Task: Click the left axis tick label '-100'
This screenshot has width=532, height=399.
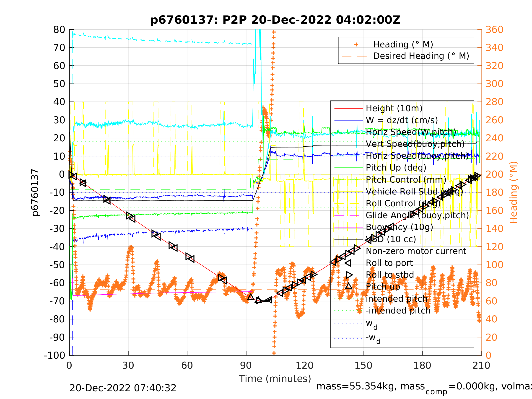Action: pyautogui.click(x=54, y=355)
